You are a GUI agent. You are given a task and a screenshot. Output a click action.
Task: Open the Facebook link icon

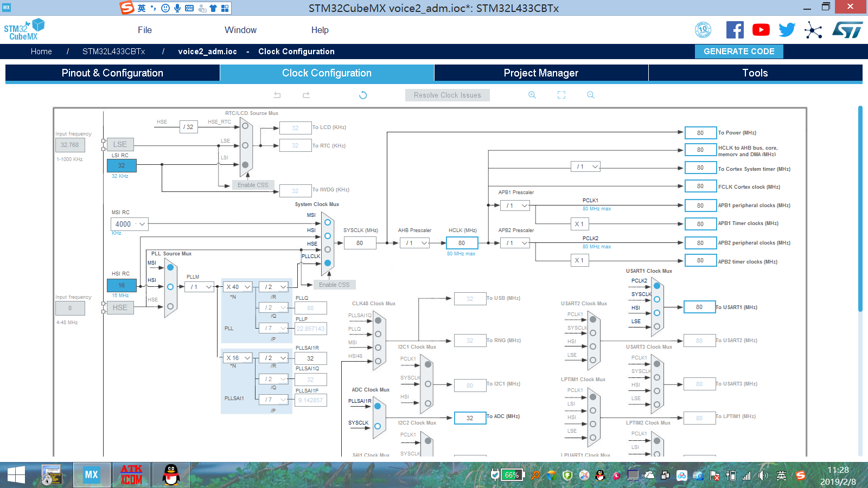(735, 30)
